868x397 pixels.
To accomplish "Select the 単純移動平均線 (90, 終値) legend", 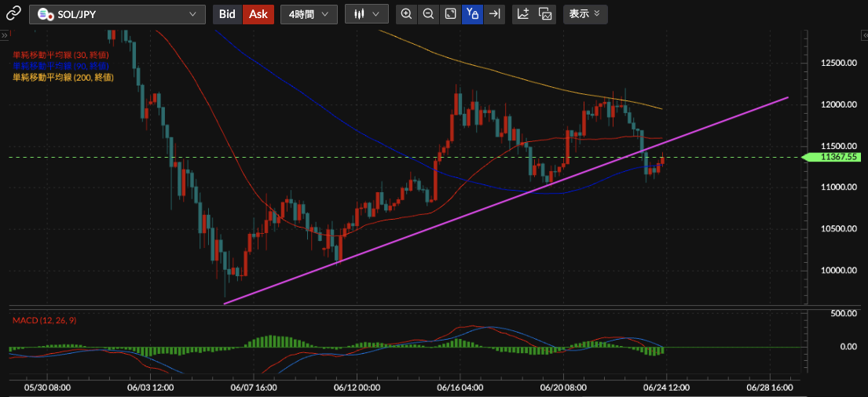I will click(60, 67).
